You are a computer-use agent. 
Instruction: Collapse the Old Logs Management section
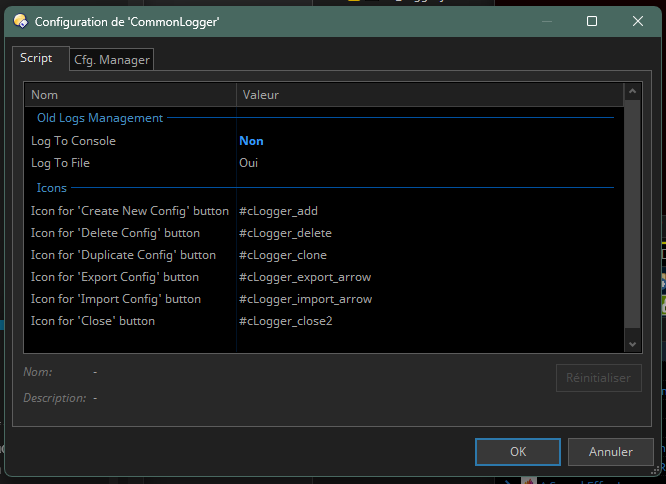click(x=99, y=118)
